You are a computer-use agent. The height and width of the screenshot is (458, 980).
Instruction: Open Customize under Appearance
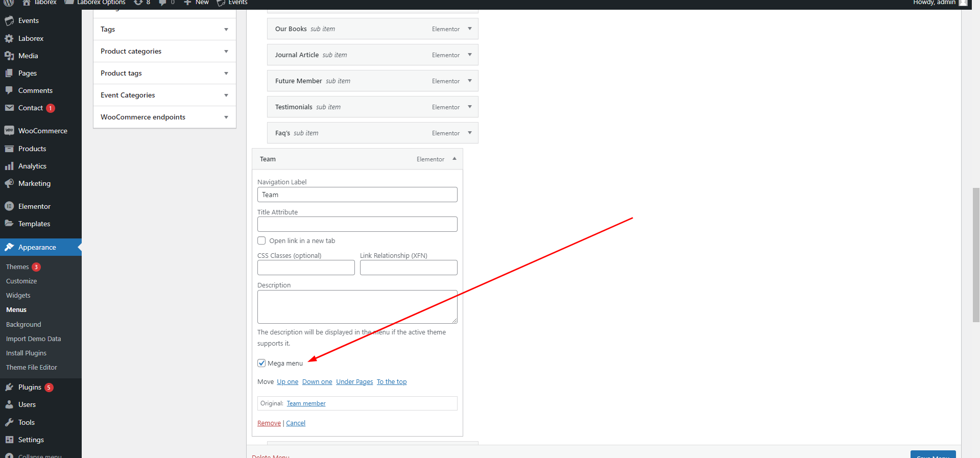[21, 281]
